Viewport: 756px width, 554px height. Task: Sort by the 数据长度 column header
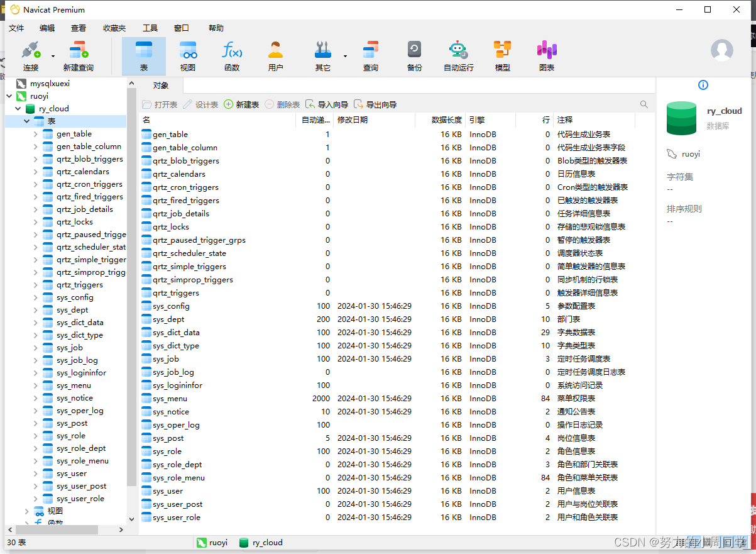click(x=440, y=119)
